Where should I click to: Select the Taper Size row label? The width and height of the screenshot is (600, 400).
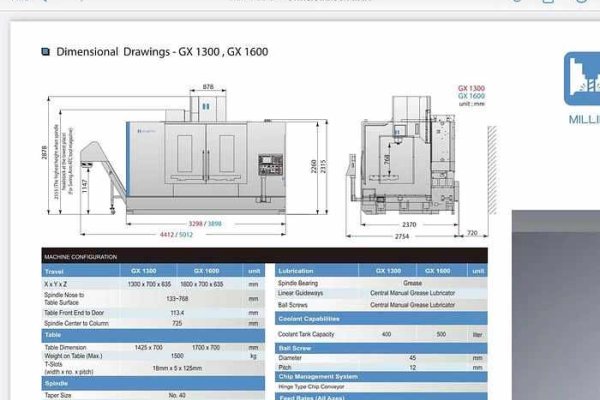point(58,395)
